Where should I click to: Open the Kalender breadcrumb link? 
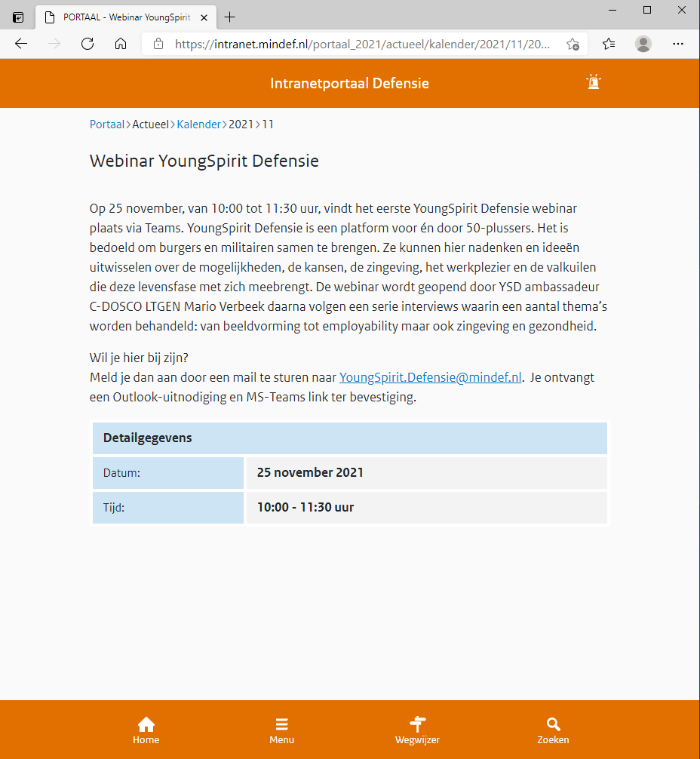[x=198, y=124]
